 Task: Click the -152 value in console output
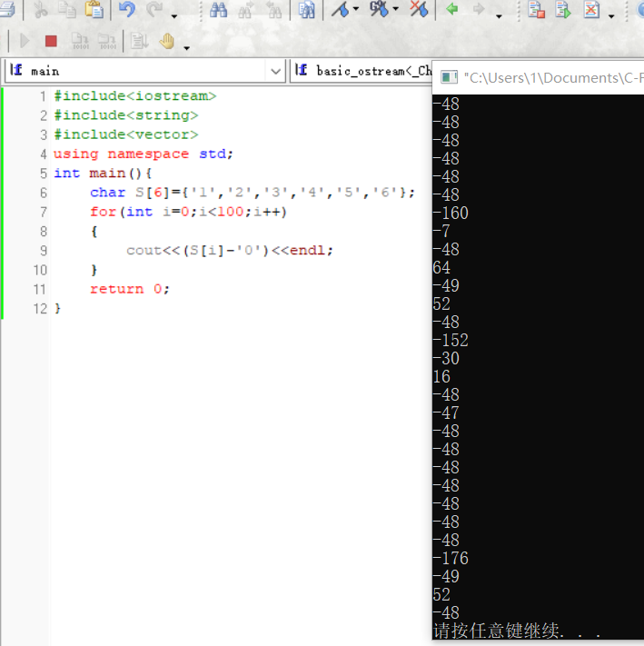click(451, 341)
